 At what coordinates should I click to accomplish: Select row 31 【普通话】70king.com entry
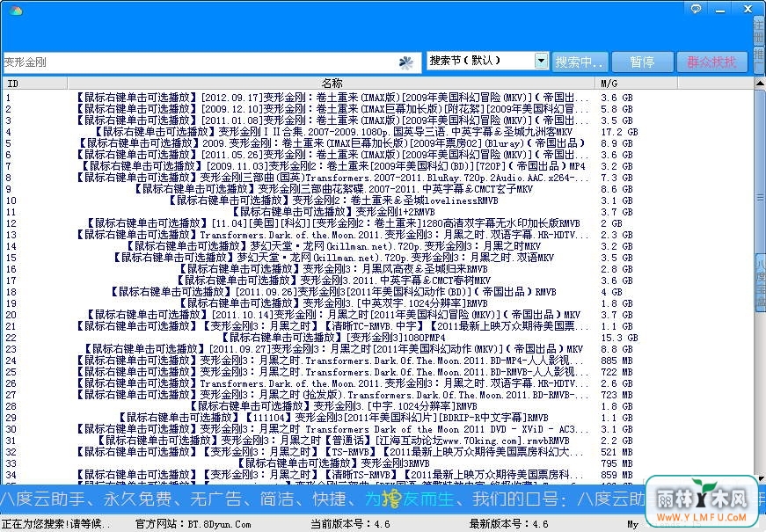point(378,441)
